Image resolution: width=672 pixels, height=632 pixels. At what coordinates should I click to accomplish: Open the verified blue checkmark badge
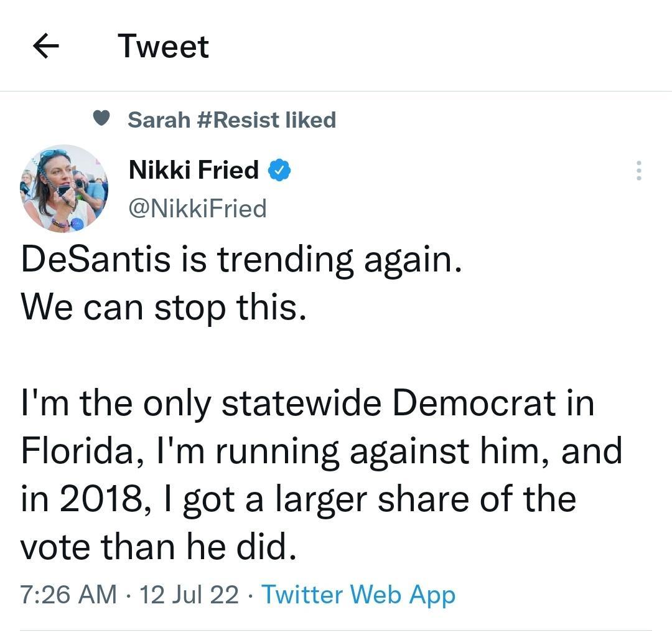tap(279, 169)
